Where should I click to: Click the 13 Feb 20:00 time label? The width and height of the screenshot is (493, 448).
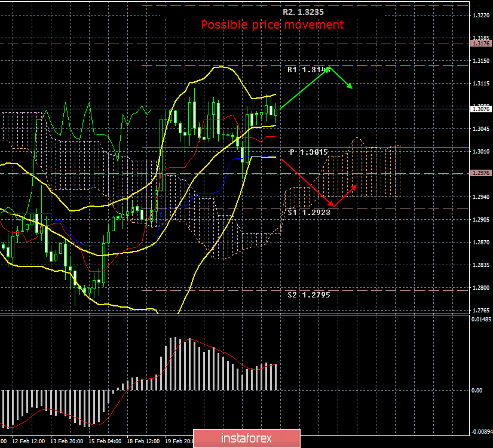click(x=67, y=441)
